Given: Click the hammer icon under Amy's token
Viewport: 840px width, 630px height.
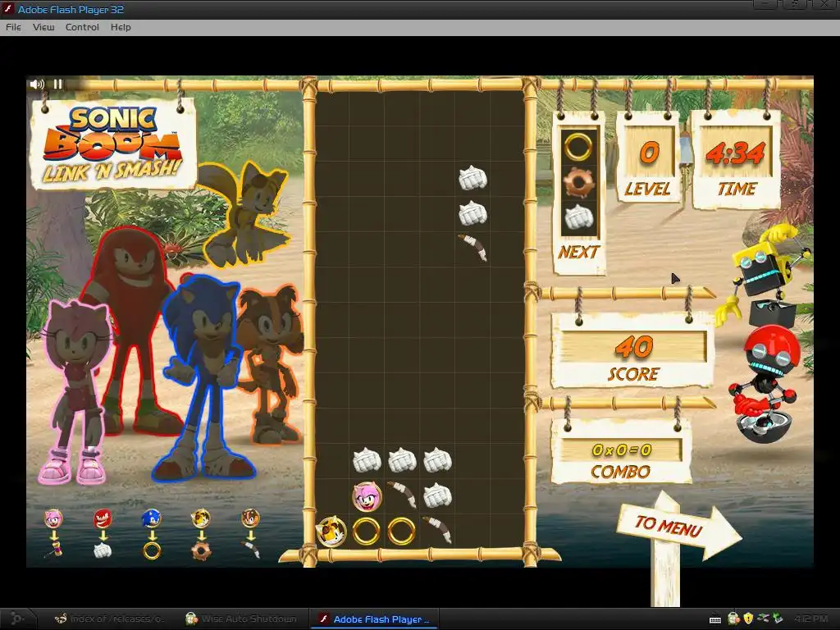Looking at the screenshot, I should [54, 550].
